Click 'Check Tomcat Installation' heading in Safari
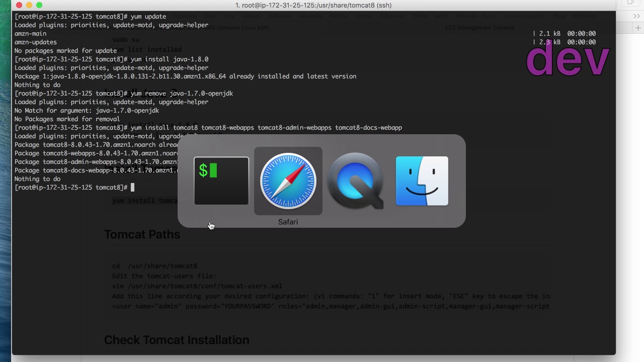 [177, 340]
